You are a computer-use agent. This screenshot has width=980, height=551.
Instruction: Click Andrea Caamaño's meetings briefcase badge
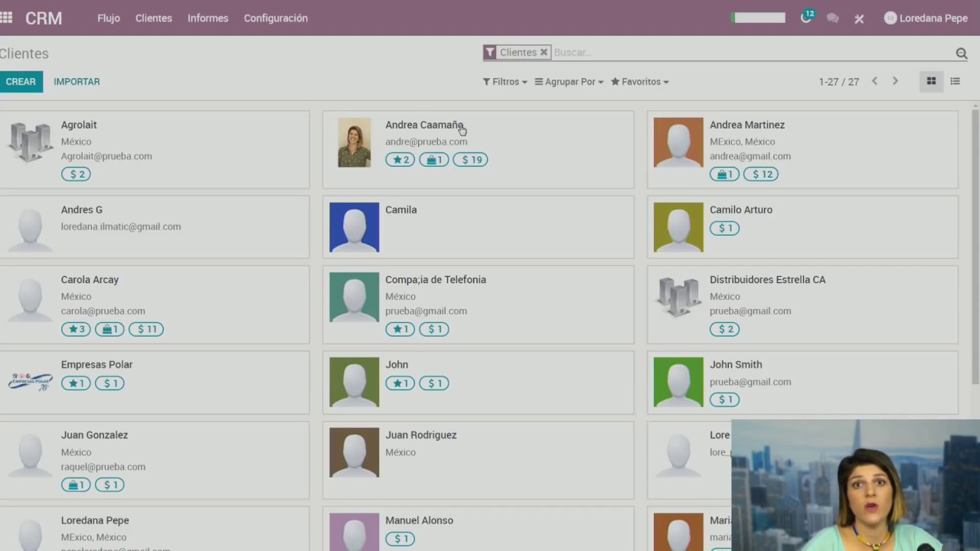click(434, 160)
